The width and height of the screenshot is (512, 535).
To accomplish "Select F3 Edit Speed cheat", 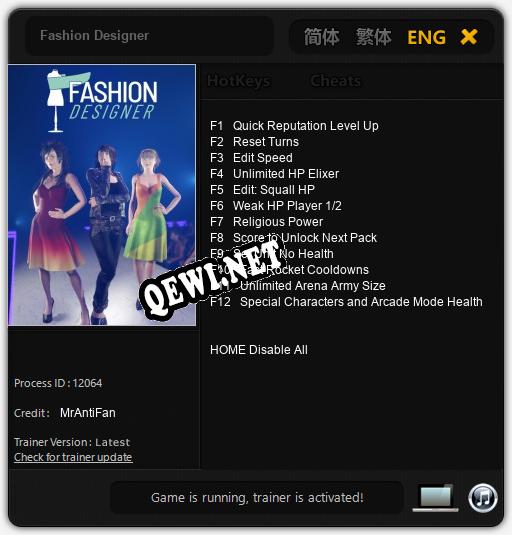I will 251,158.
